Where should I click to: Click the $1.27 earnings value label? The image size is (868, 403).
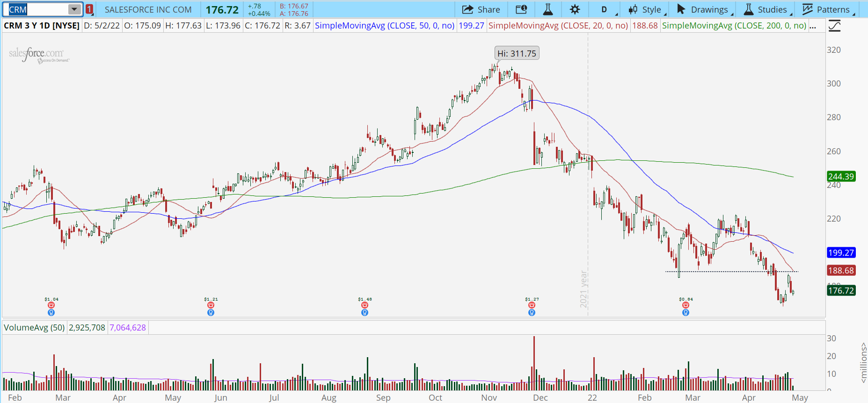click(532, 299)
